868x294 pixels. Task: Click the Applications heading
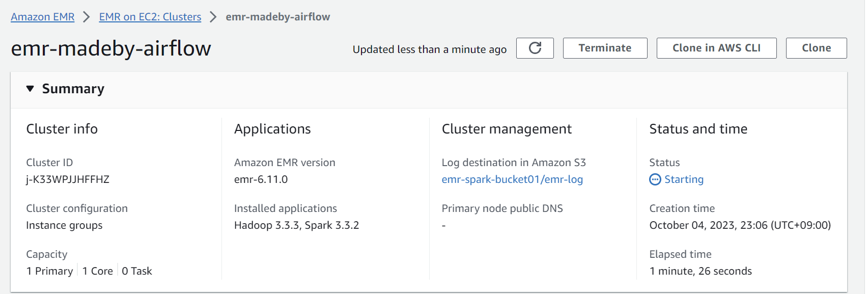272,129
